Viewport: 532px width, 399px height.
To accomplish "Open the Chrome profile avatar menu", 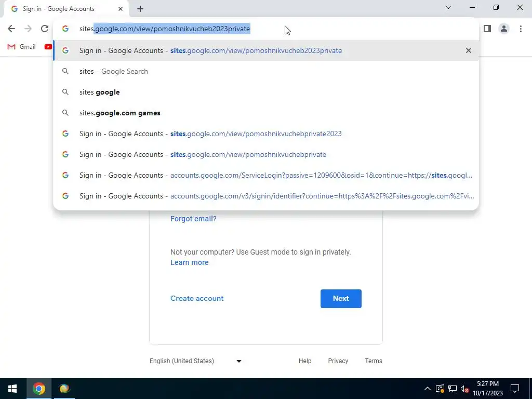I will (504, 29).
